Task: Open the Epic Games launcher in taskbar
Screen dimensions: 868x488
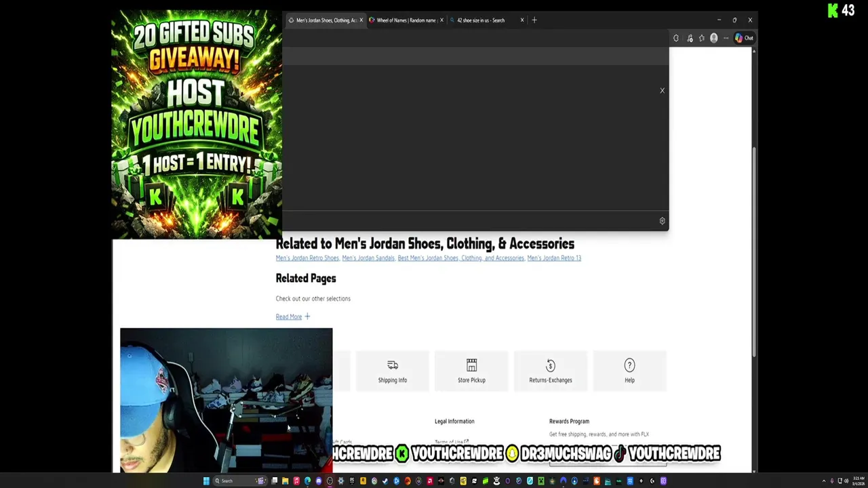Action: tap(351, 481)
